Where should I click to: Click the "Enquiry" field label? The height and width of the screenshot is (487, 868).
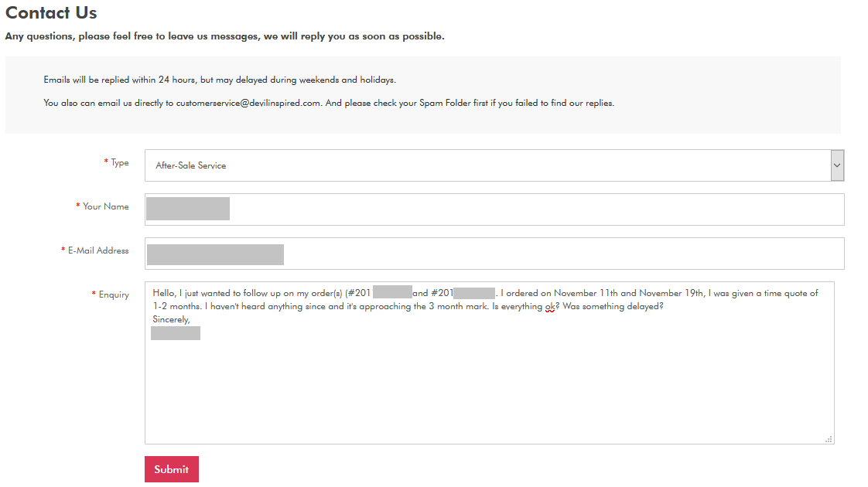tap(114, 295)
